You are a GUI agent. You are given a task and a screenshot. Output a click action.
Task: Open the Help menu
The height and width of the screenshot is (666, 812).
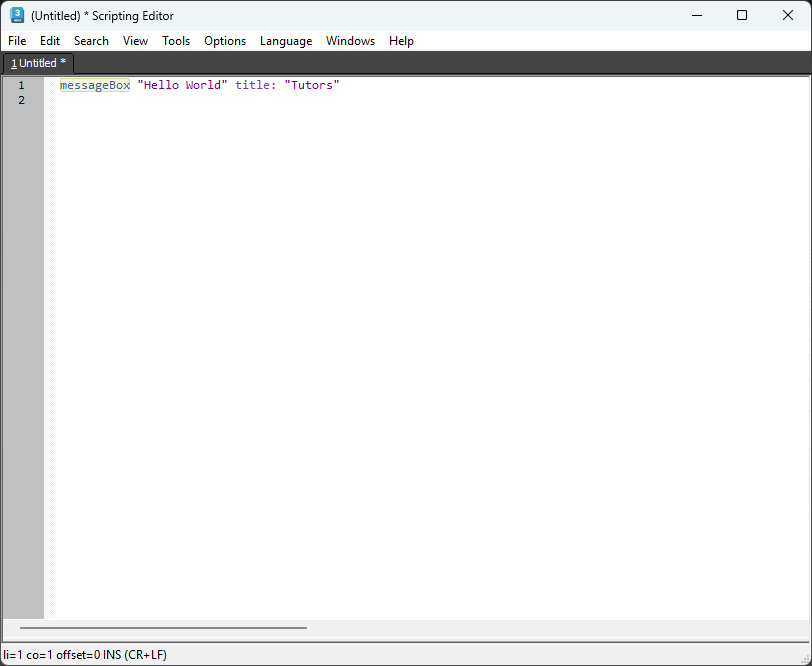(401, 41)
